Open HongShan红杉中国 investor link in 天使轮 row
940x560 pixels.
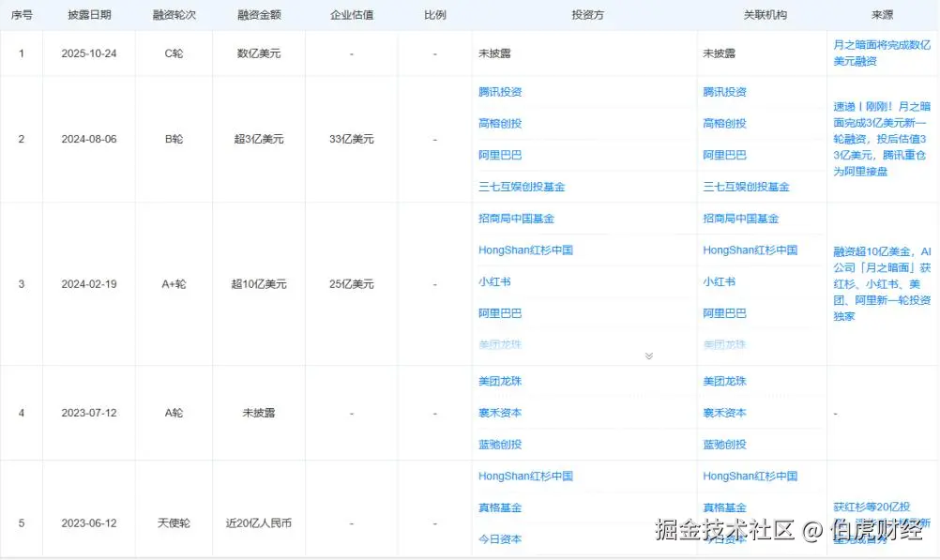(x=525, y=477)
